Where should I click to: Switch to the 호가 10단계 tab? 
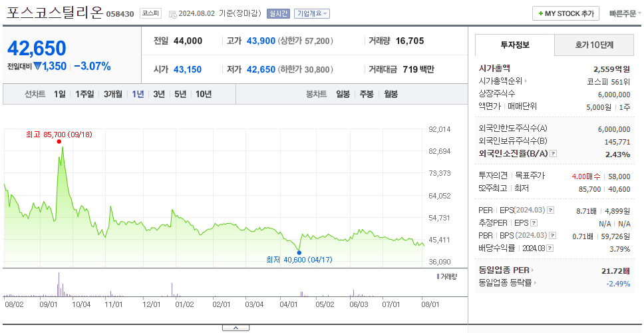594,45
